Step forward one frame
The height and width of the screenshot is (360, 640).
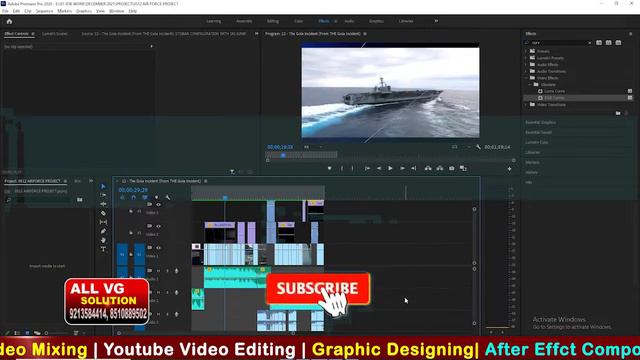(402, 169)
